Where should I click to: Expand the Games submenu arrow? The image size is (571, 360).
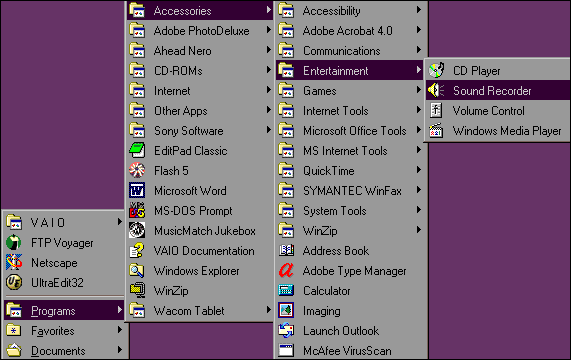pos(419,90)
